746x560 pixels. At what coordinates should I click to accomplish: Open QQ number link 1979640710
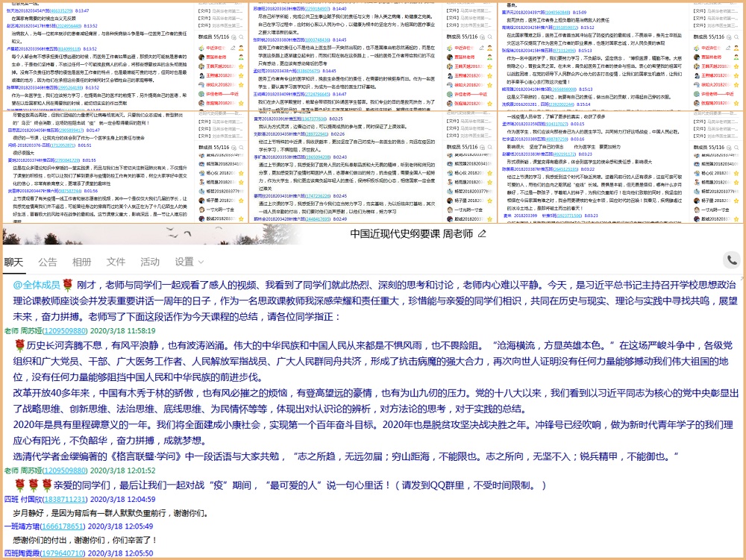[x=63, y=553]
